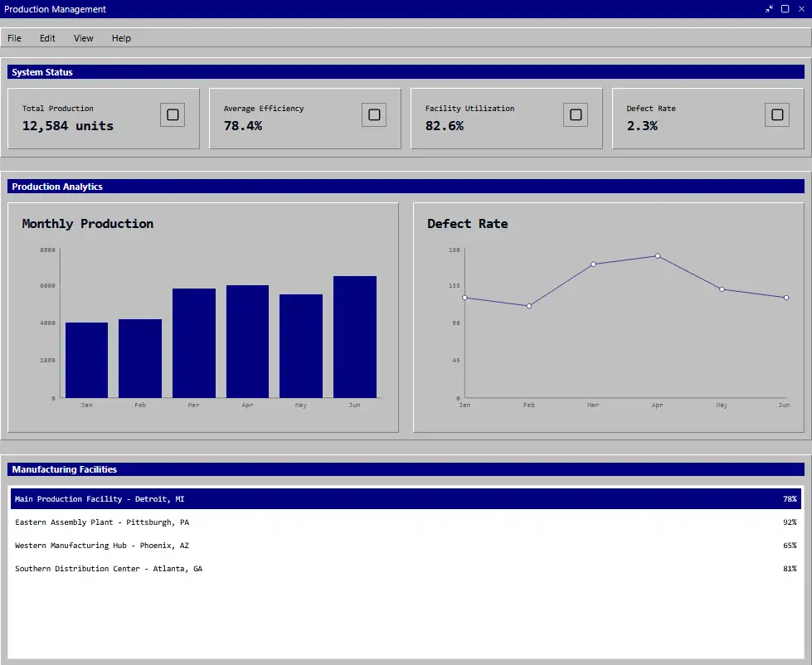Click the 65% value for Phoenix hub
The width and height of the screenshot is (812, 665).
click(790, 546)
